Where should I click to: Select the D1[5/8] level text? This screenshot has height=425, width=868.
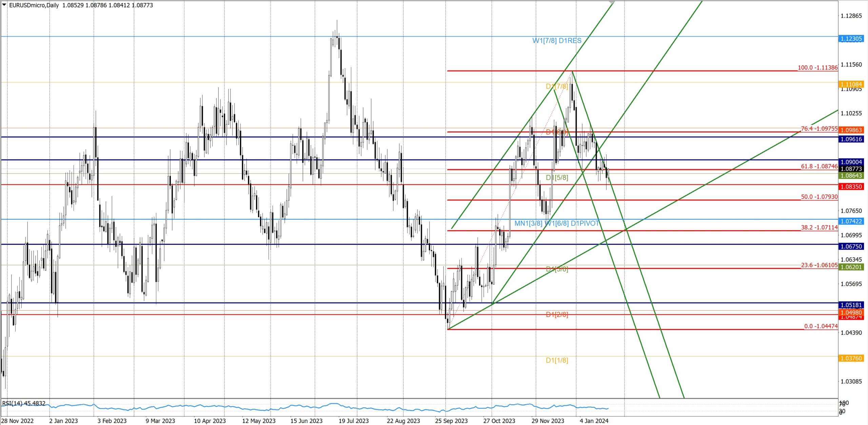click(x=557, y=178)
